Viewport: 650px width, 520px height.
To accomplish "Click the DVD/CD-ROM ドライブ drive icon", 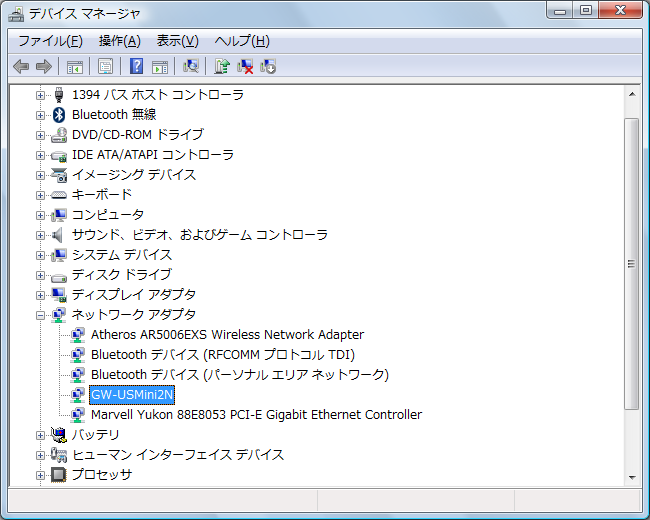I will 59,135.
